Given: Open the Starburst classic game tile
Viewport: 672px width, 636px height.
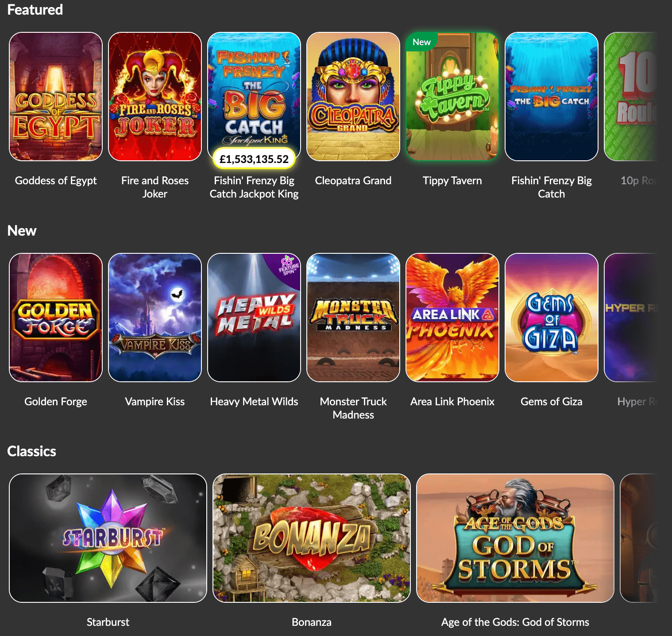Looking at the screenshot, I should pyautogui.click(x=108, y=538).
